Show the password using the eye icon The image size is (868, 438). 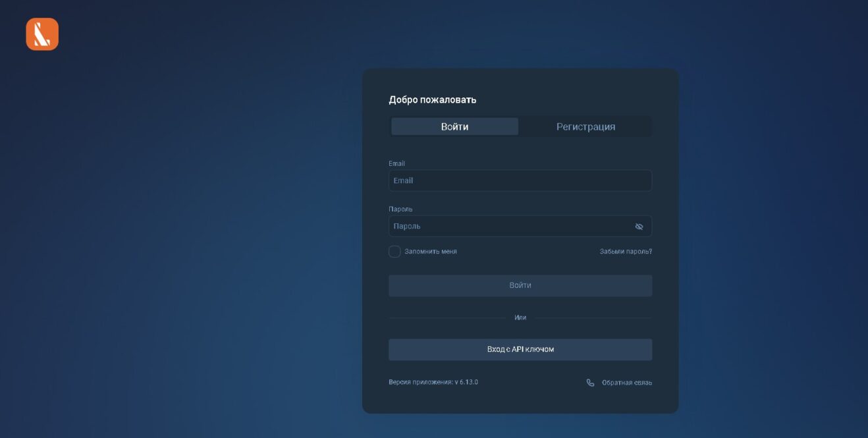click(638, 227)
